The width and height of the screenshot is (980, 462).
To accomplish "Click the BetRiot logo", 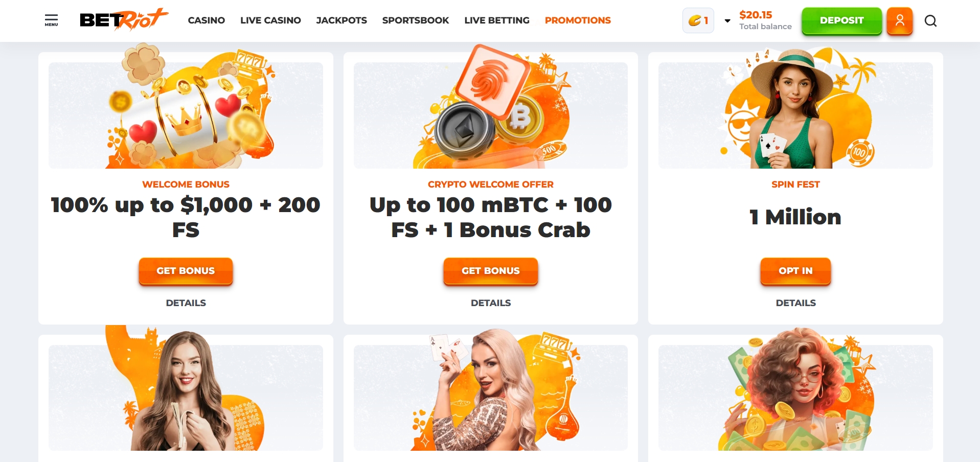I will click(x=124, y=19).
